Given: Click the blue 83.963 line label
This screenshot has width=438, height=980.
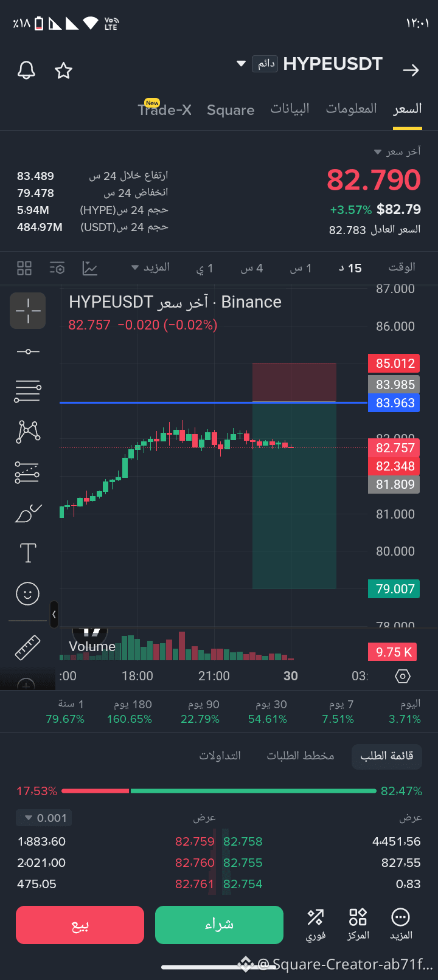Looking at the screenshot, I should coord(394,403).
